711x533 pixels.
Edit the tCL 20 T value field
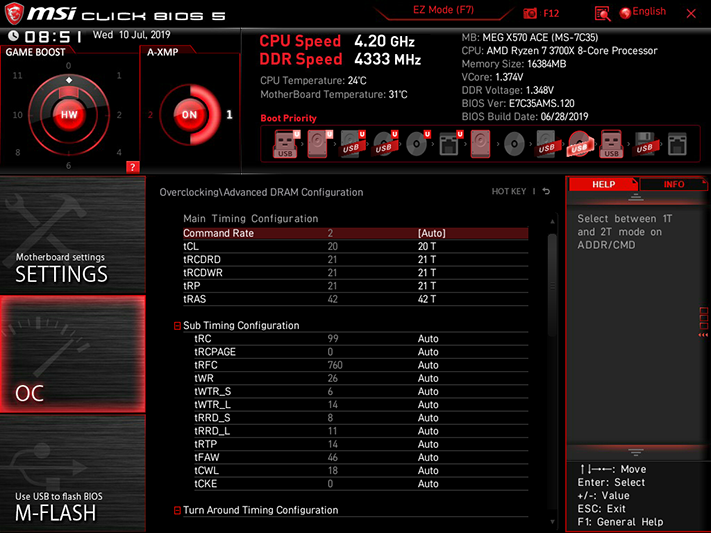coord(427,246)
